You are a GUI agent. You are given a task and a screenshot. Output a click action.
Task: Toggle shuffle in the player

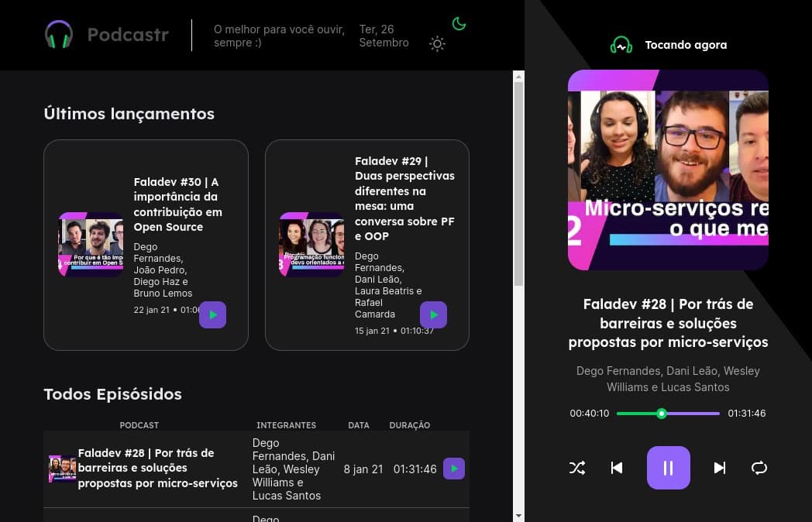[577, 468]
